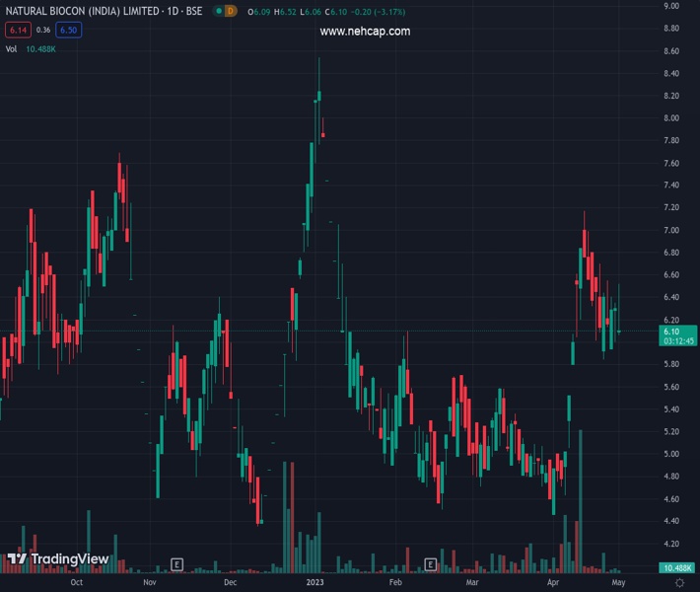Image resolution: width=700 pixels, height=592 pixels.
Task: Click the 2023 label on time axis
Action: click(314, 583)
